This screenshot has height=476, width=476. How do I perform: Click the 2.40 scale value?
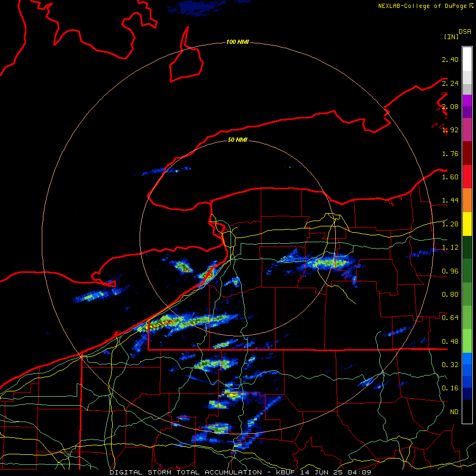[x=450, y=59]
